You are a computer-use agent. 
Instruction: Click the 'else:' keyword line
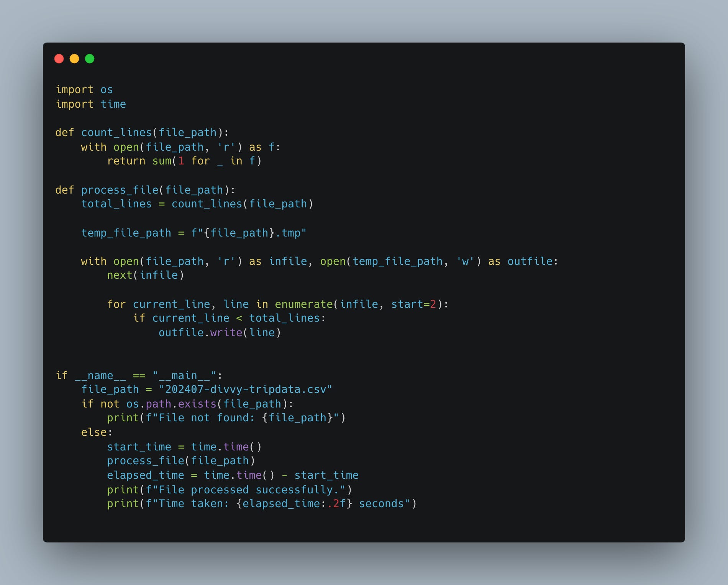97,432
